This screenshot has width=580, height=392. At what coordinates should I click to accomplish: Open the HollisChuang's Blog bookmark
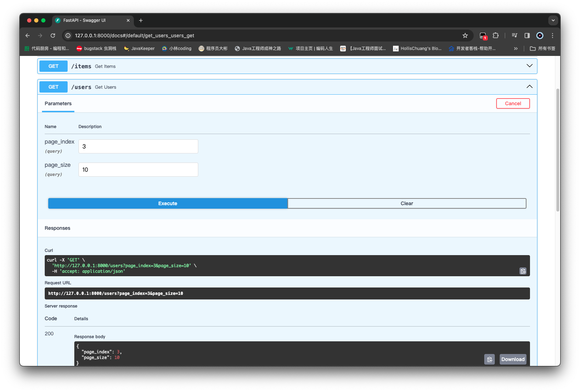[417, 49]
